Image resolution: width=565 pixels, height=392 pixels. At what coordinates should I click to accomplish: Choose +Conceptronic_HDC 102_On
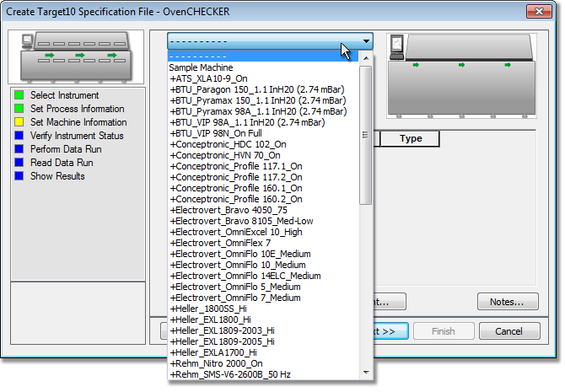[x=263, y=144]
